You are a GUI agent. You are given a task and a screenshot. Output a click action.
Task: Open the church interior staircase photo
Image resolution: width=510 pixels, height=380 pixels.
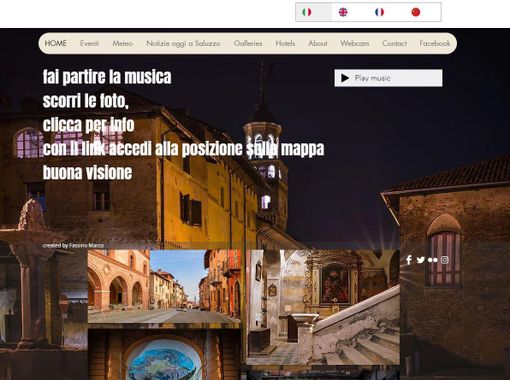click(323, 307)
